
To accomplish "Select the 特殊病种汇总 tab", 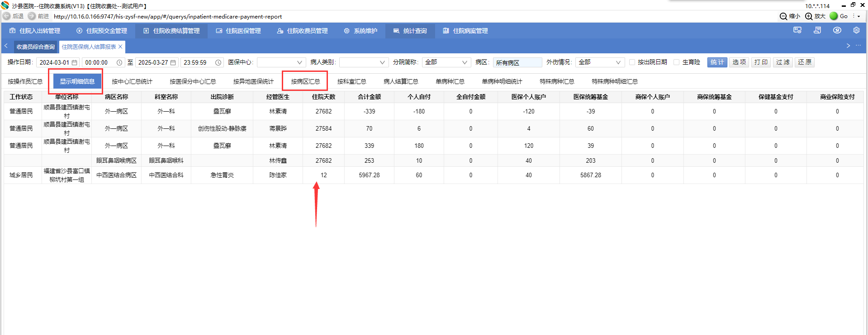I will [x=557, y=81].
